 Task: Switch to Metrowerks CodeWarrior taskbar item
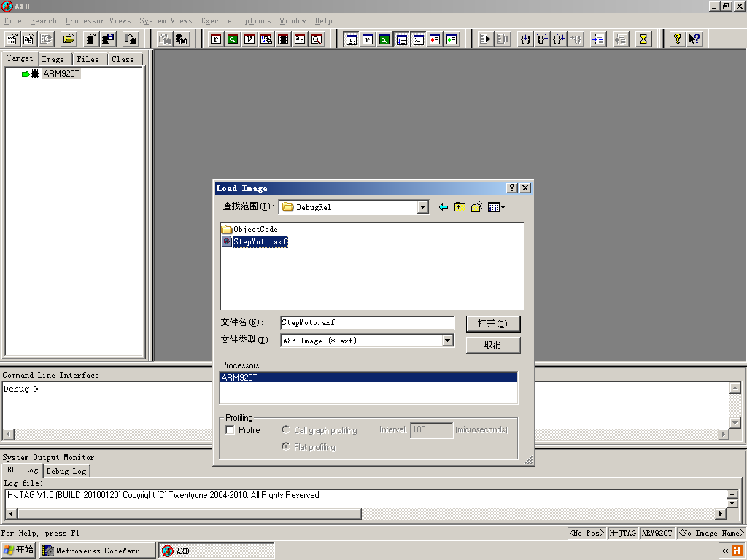tap(98, 551)
